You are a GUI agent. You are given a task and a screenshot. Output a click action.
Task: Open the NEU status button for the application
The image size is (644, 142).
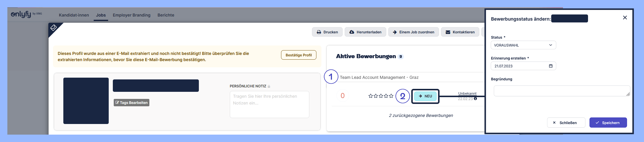click(x=425, y=96)
